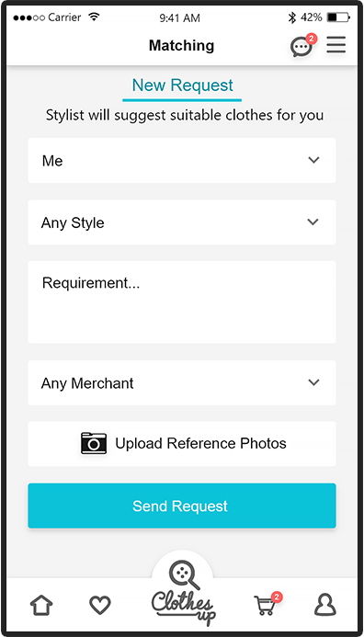Tap the Bluetooth status icon
The image size is (364, 637).
[291, 17]
